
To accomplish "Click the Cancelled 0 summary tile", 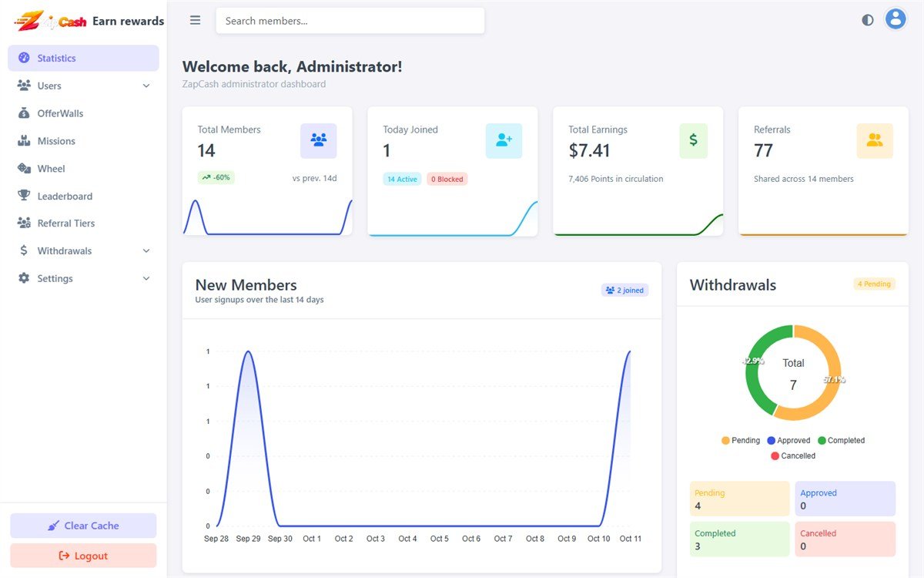I will tap(845, 539).
